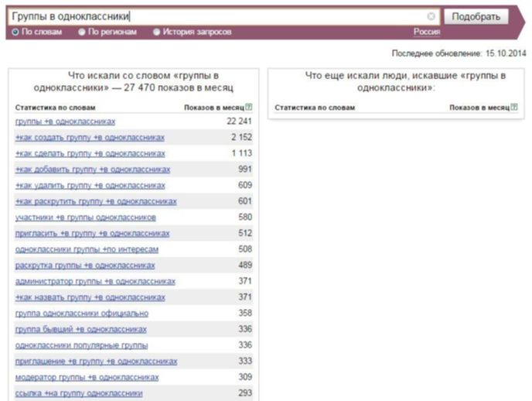
Task: Click the value 489 impressions
Action: [x=245, y=265]
